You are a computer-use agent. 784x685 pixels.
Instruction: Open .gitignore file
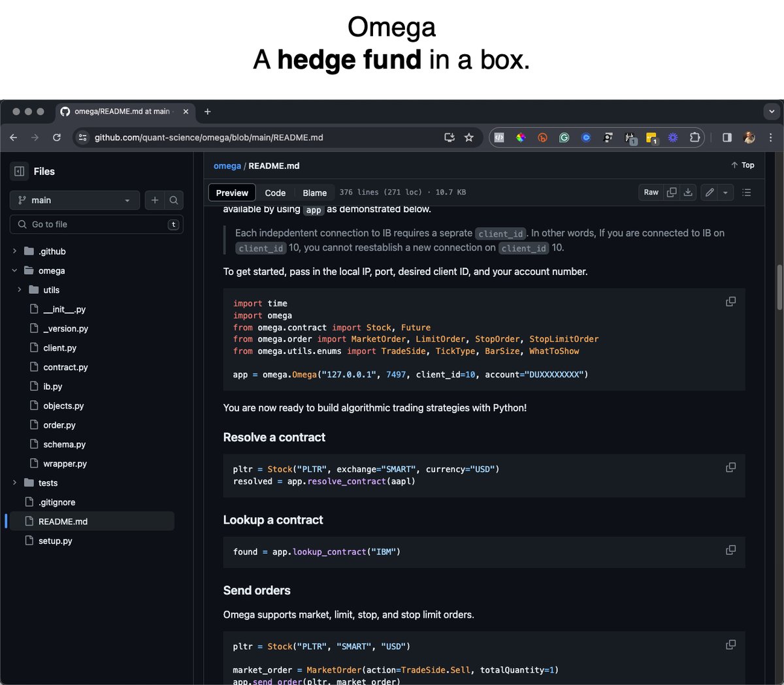pyautogui.click(x=57, y=502)
